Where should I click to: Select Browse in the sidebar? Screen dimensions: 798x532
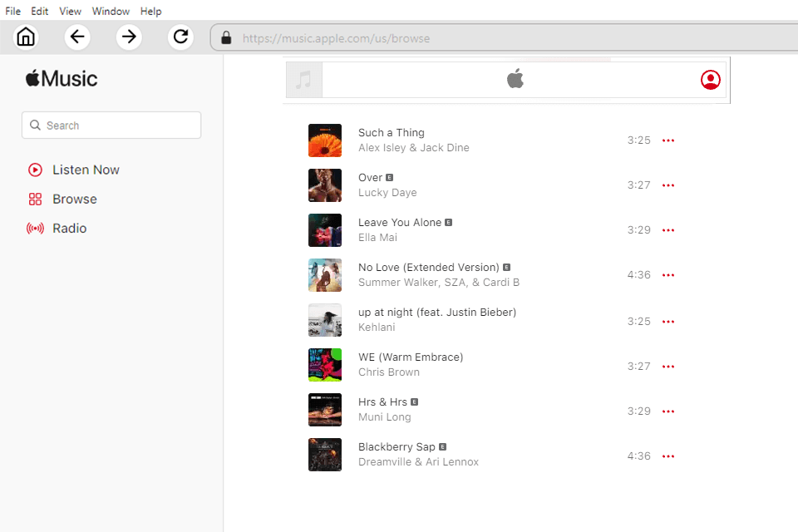tap(74, 199)
